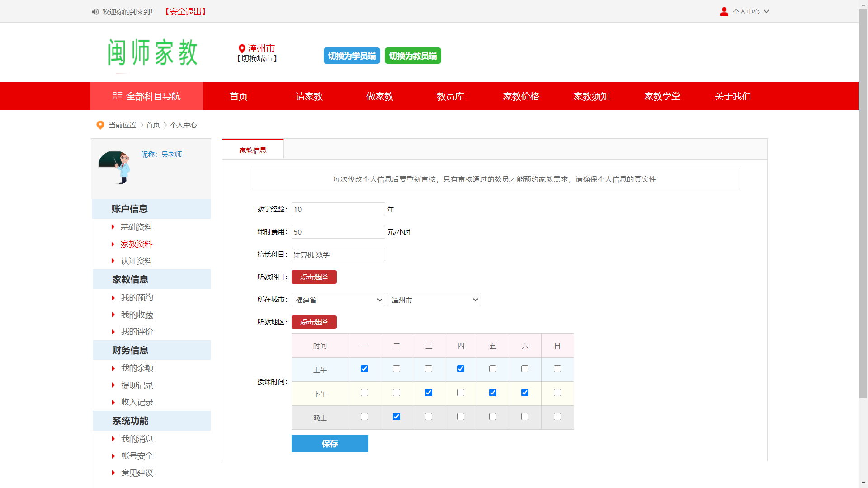The height and width of the screenshot is (488, 868).
Task: Click the arrow bullet beside 我的消息
Action: (113, 439)
